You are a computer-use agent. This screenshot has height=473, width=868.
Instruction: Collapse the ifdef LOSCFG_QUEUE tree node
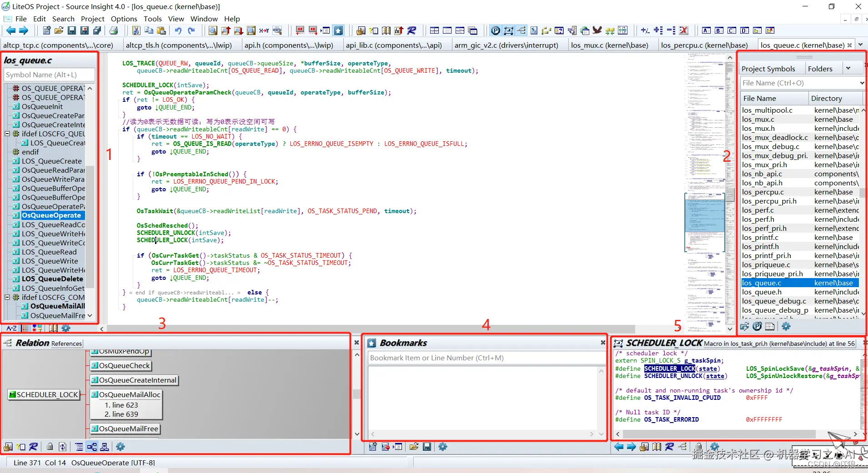click(7, 134)
